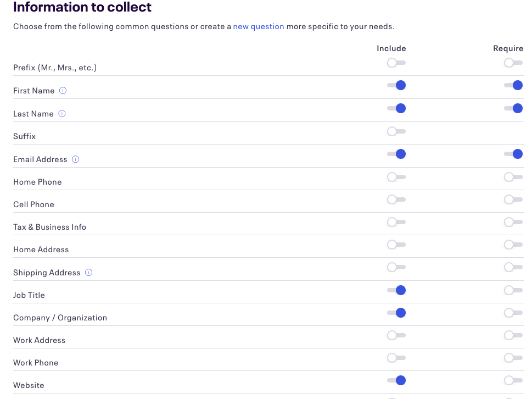Enable Include toggle for Prefix
532x399 pixels.
pyautogui.click(x=396, y=63)
